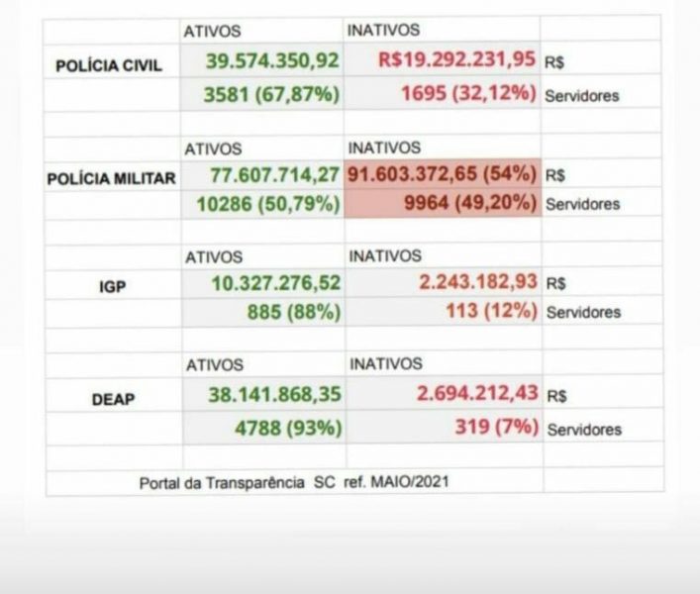Screen dimensions: 700x594
Task: Click the POLÍCIA MILITAR row label
Action: [113, 178]
